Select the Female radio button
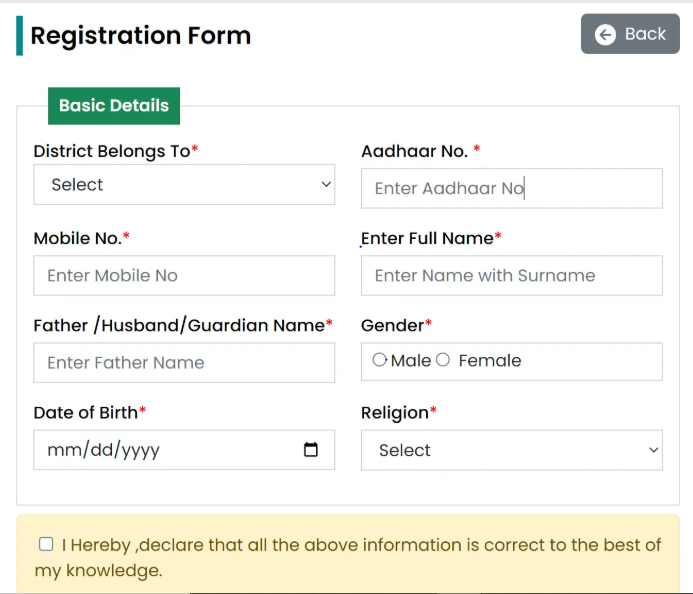Viewport: 693px width, 594px height. click(x=443, y=360)
